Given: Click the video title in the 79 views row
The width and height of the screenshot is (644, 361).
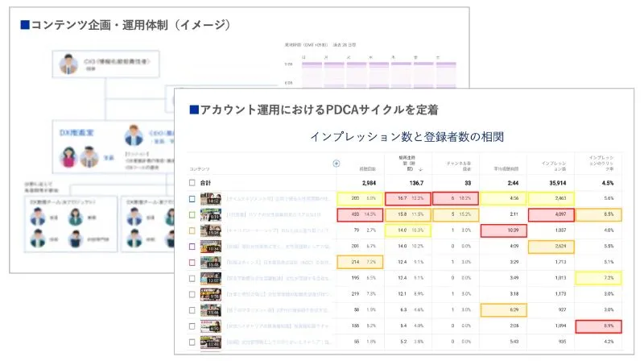Looking at the screenshot, I should click(278, 230).
